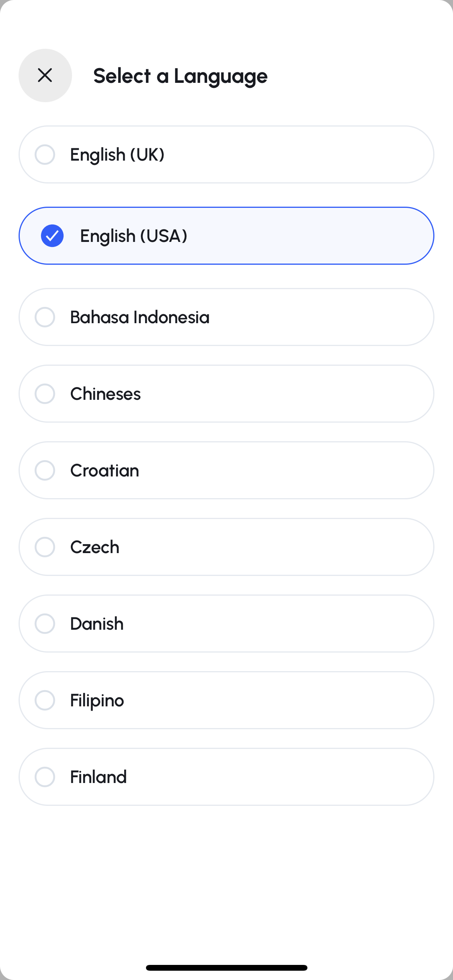
Task: Close the language selection screen
Action: [45, 75]
